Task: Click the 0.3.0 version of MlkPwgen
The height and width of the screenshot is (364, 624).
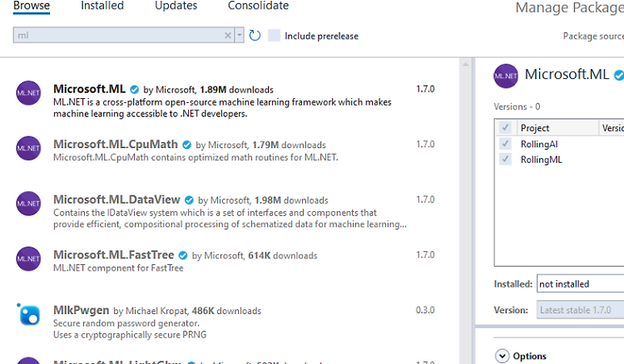Action: pyautogui.click(x=425, y=310)
